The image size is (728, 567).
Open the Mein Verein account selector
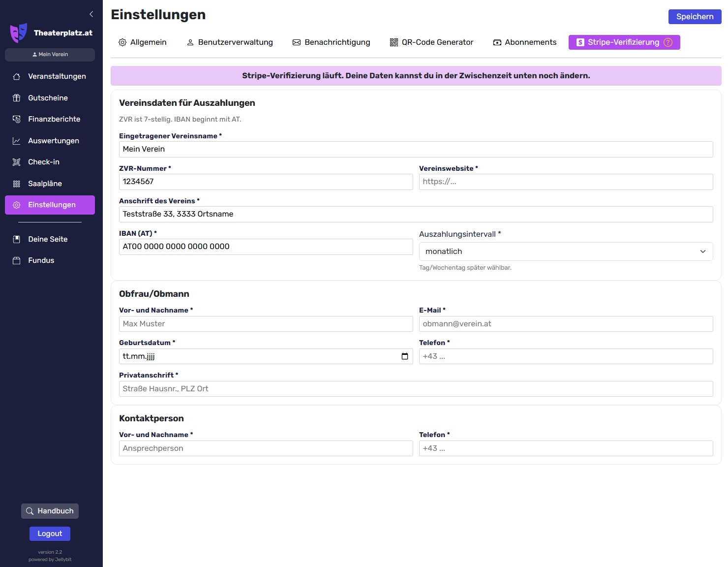[50, 55]
